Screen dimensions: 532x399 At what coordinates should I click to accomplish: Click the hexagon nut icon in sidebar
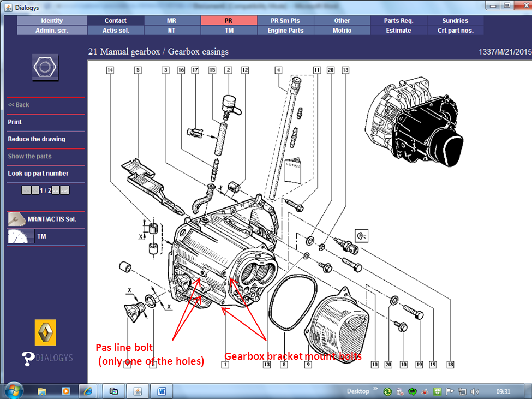point(45,67)
